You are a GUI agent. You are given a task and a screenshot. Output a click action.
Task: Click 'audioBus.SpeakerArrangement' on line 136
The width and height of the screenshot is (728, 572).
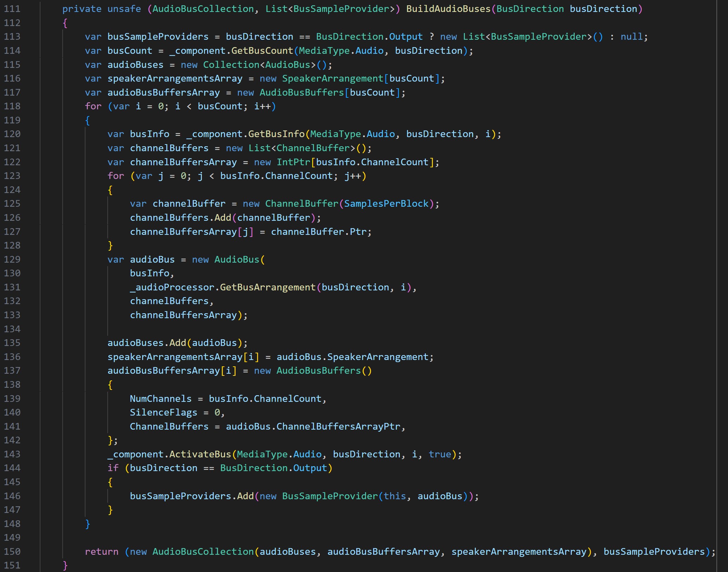(x=353, y=357)
